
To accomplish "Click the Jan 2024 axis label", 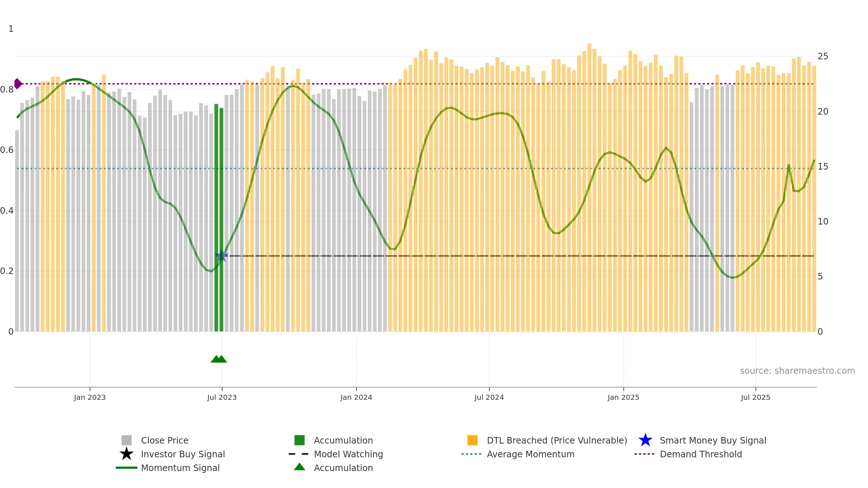I will [x=356, y=397].
